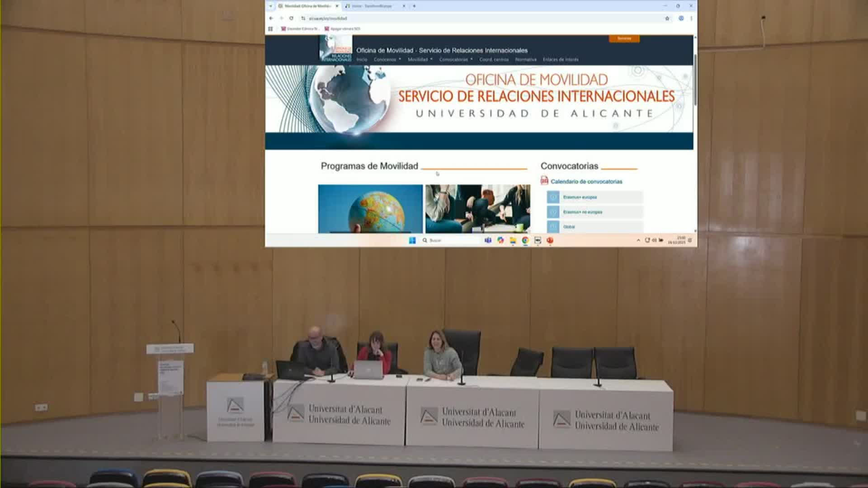The width and height of the screenshot is (868, 488).
Task: Open the Chrome profile icon
Action: 681,19
